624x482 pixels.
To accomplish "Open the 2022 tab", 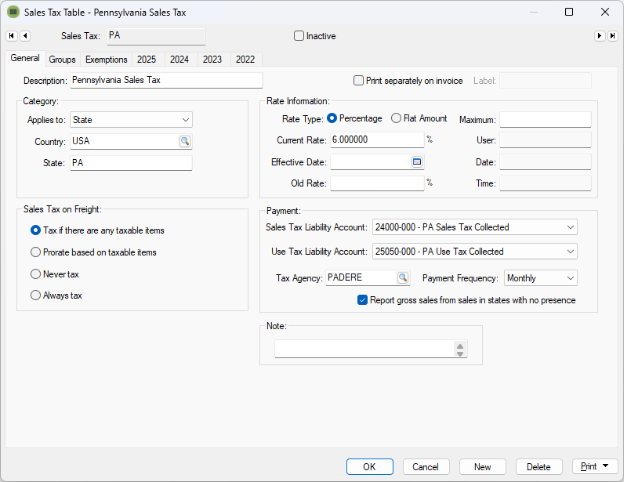I will click(x=245, y=60).
